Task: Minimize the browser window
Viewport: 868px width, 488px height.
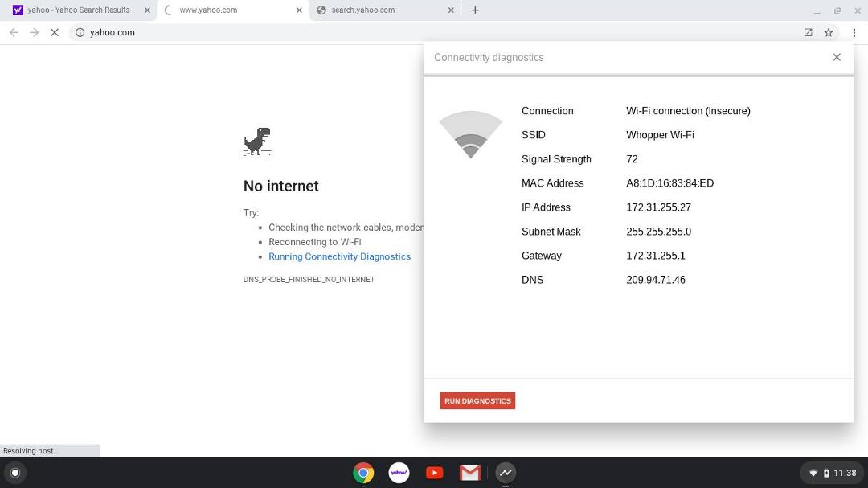Action: click(x=817, y=10)
